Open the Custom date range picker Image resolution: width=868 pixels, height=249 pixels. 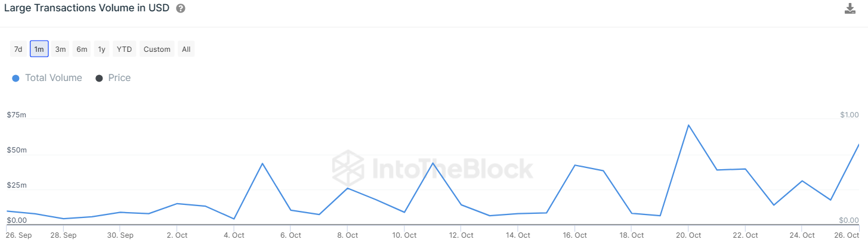click(157, 49)
